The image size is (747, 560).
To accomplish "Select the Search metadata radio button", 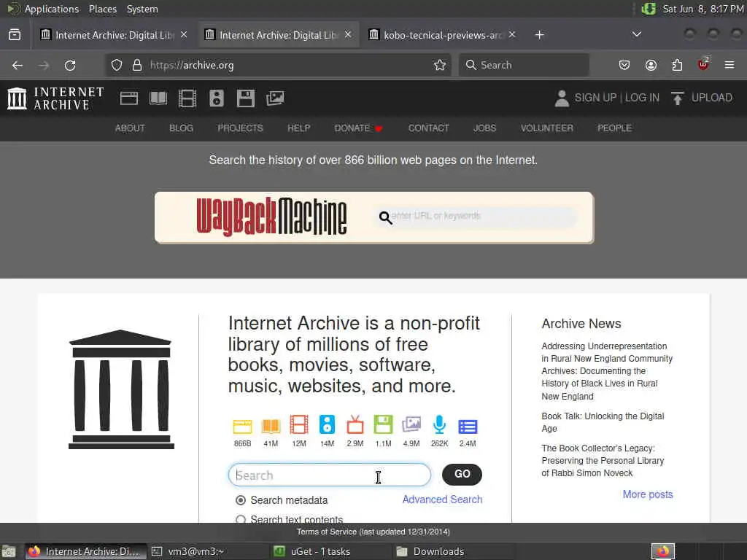I will 241,500.
